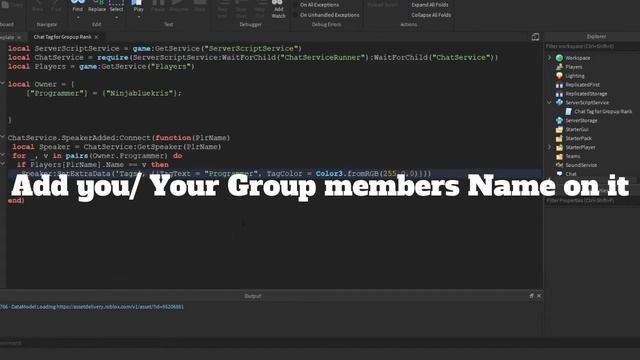Select StarterGui in Explorer

point(577,130)
